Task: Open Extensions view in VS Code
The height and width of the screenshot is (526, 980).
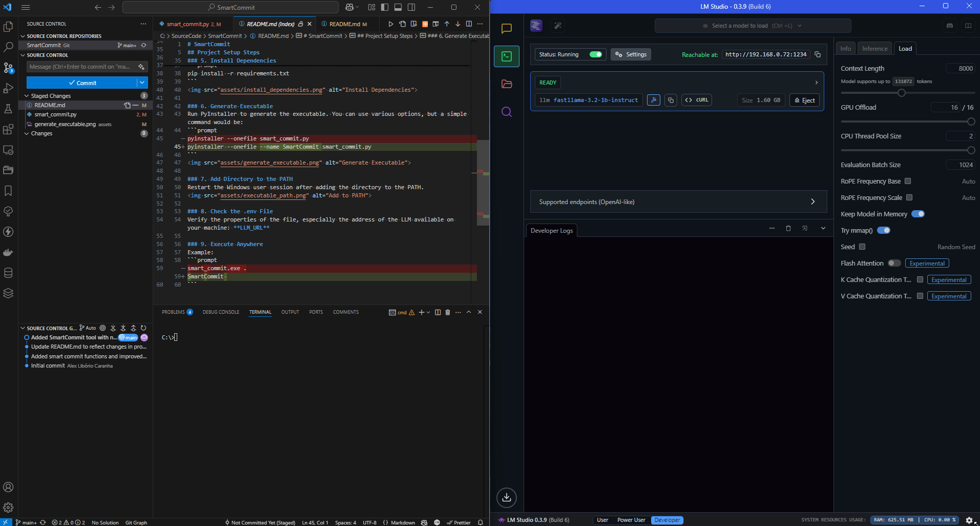Action: (8, 129)
